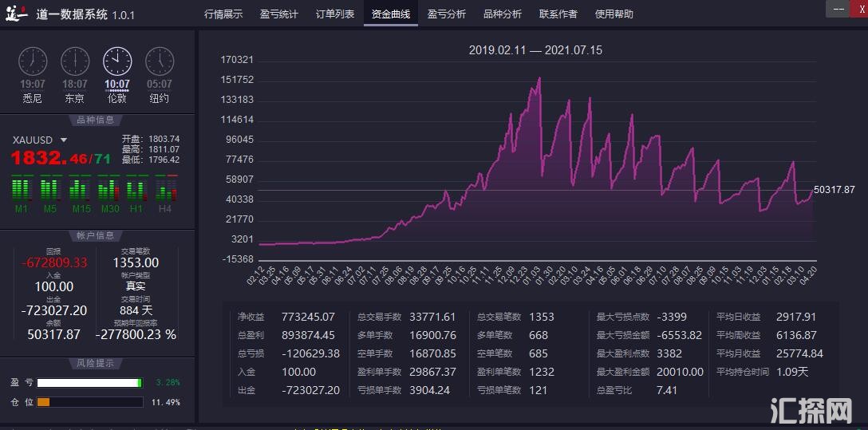Click the 最低 value 1796.42
This screenshot has width=868, height=430.
tap(164, 160)
